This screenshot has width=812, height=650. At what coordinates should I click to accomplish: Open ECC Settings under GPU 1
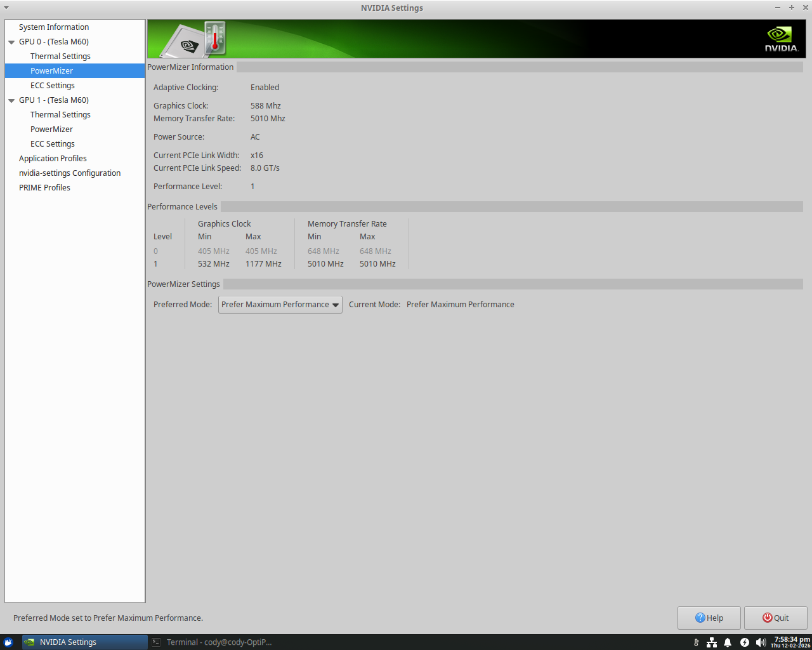[x=53, y=144]
